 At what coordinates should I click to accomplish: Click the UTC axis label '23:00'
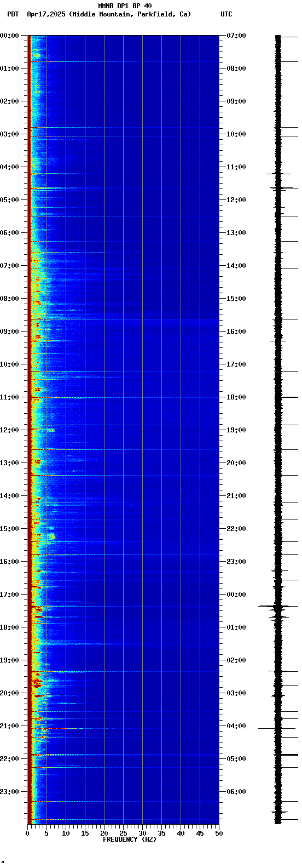pos(236,562)
